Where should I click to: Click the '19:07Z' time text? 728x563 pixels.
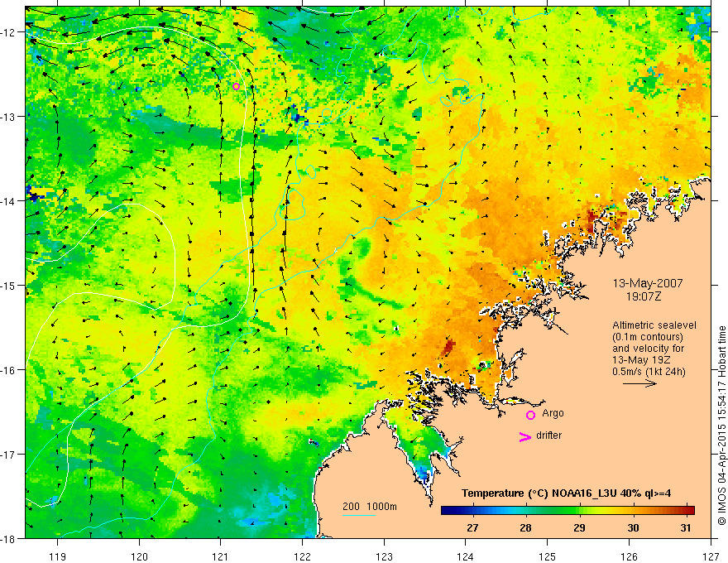click(644, 296)
